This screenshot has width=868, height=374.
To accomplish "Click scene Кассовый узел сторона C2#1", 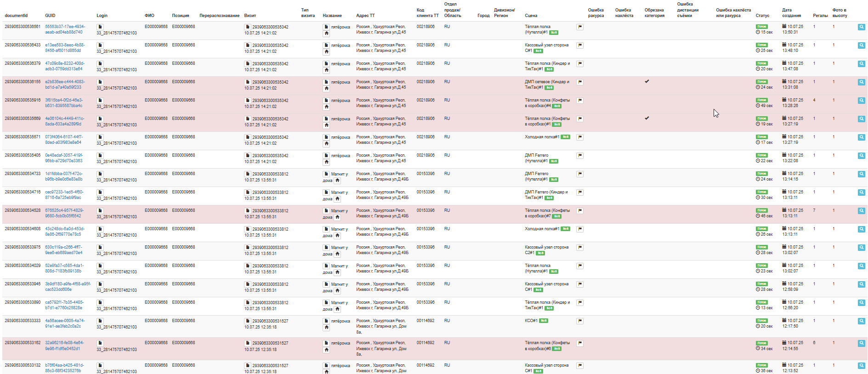I will [x=546, y=250].
